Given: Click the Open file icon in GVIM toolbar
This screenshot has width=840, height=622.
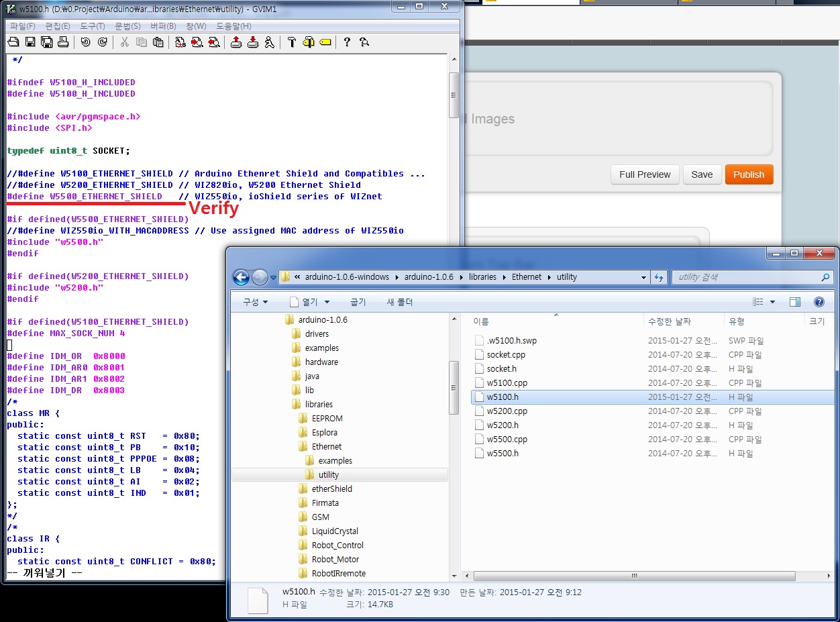Looking at the screenshot, I should click(x=13, y=42).
